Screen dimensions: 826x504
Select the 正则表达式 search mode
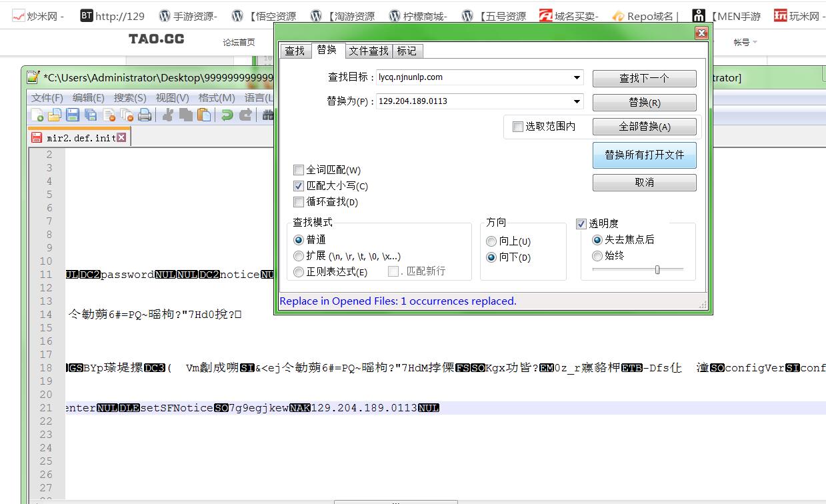point(299,271)
